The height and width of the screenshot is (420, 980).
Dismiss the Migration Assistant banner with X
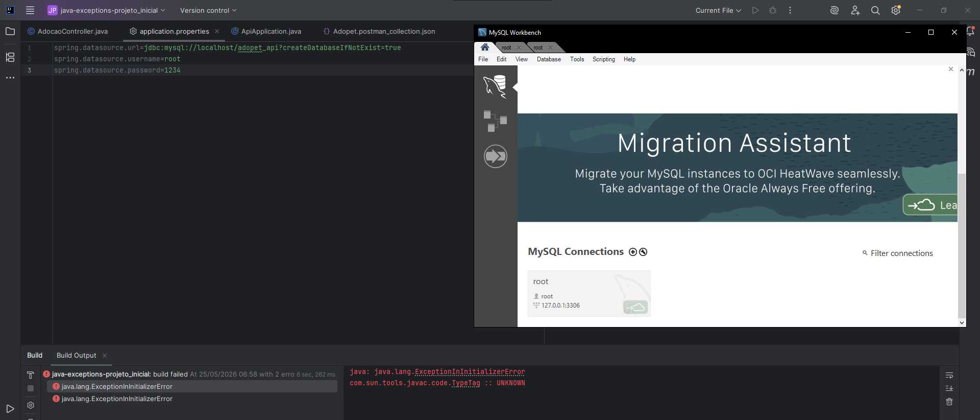[951, 69]
